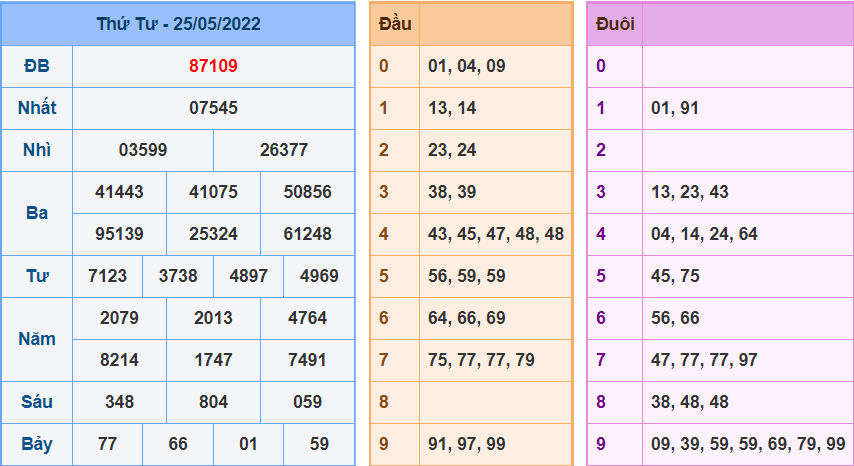
Task: Select the Đầu row 4 values
Action: click(x=496, y=234)
